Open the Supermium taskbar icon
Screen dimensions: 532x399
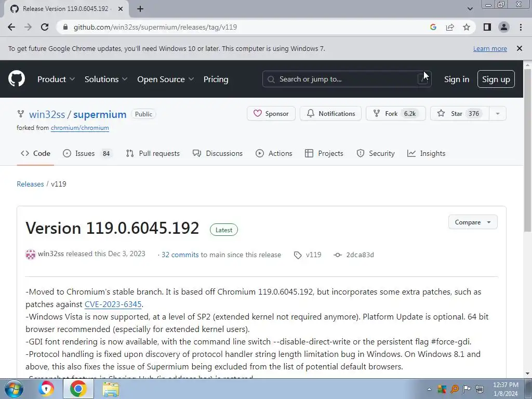[46, 389]
